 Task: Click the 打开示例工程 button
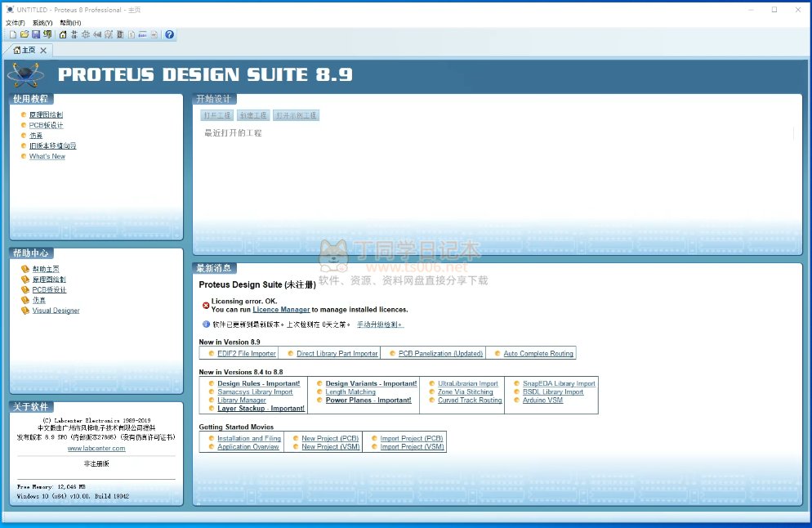(296, 116)
